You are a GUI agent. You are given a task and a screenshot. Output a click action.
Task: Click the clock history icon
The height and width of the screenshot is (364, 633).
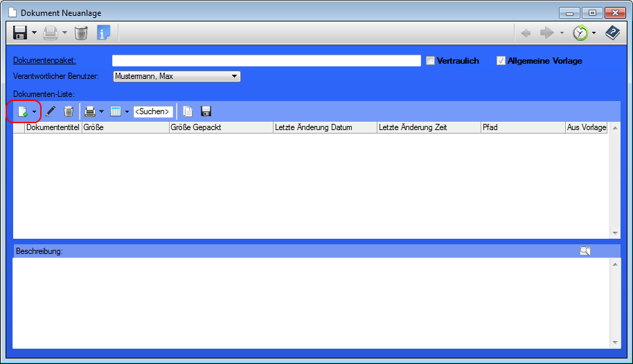580,33
